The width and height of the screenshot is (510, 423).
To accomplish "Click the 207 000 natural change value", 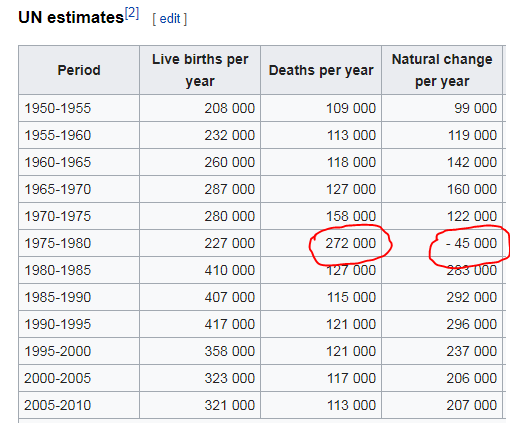I will point(472,405).
